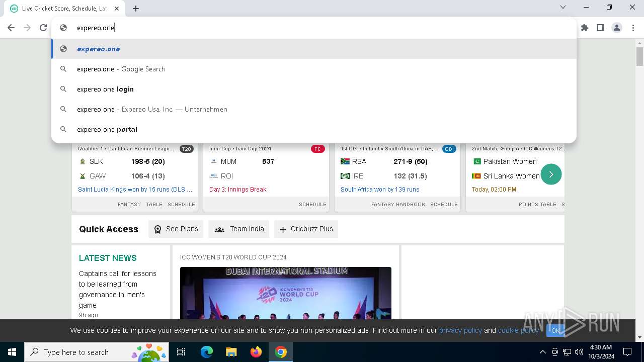Open Day 3: Innings Break status
Screen dimensions: 644x362
tap(238, 190)
